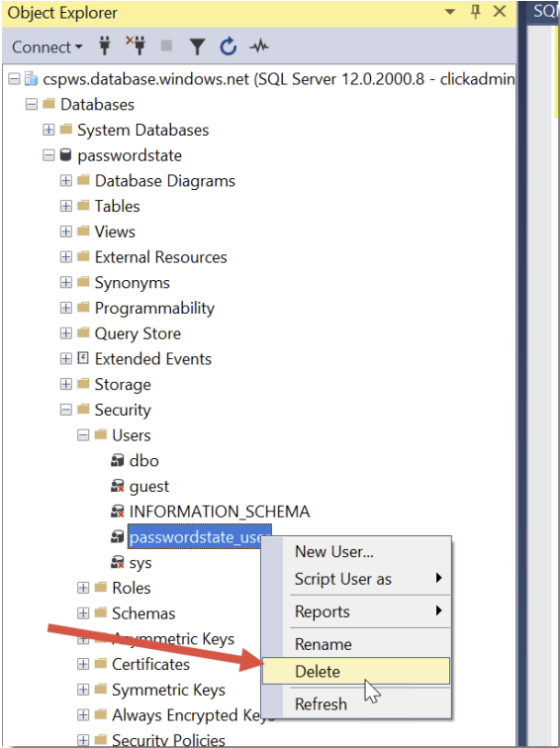Click the gray Stop square icon
560x748 pixels.
[x=166, y=46]
